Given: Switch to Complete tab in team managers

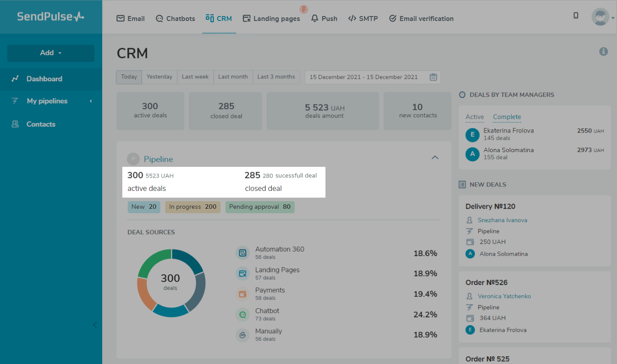Looking at the screenshot, I should [x=507, y=117].
